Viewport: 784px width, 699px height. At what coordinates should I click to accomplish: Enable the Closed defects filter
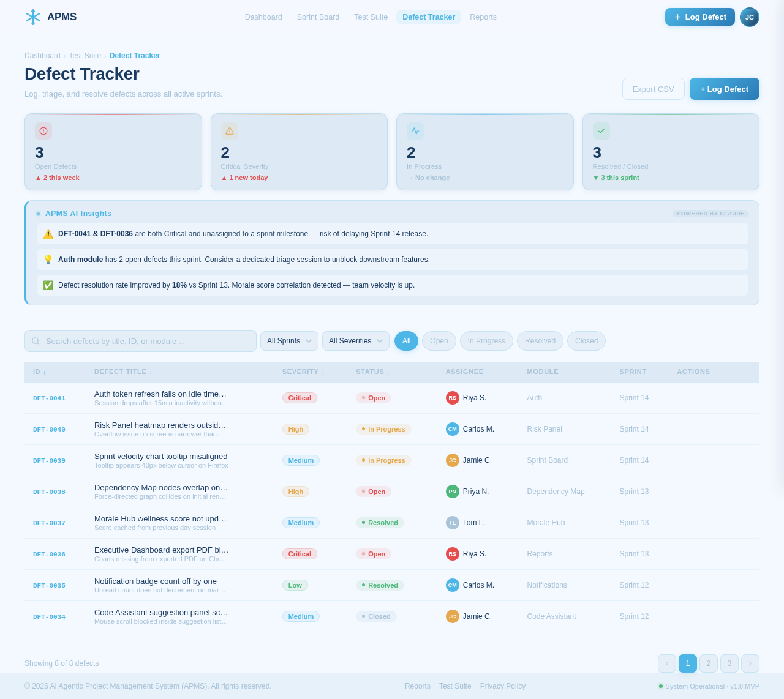click(x=586, y=341)
